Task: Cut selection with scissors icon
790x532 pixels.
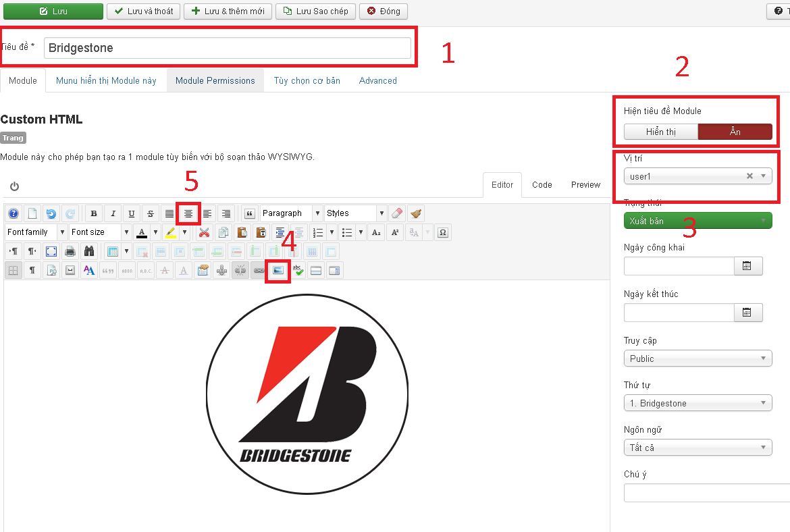Action: click(x=204, y=232)
